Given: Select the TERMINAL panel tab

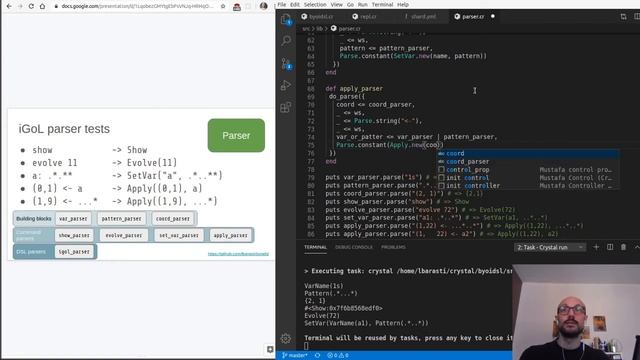Looking at the screenshot, I should [x=315, y=247].
